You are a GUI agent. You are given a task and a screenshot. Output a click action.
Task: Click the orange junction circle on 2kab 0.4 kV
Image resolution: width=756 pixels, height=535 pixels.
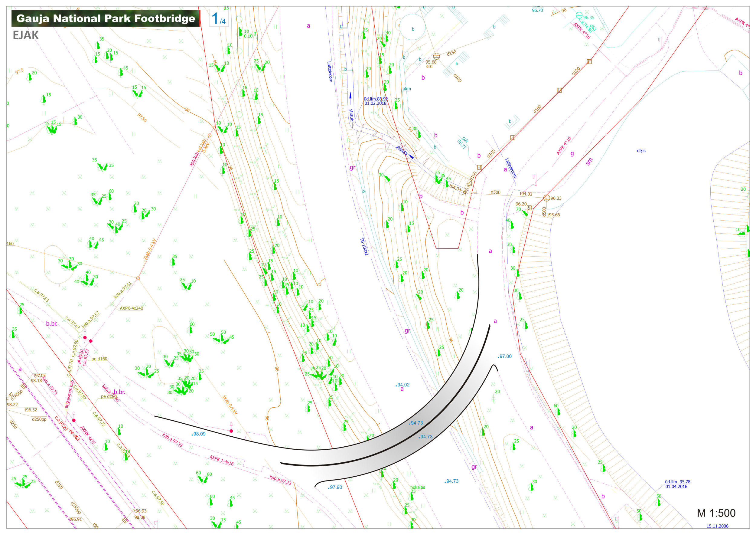138,278
